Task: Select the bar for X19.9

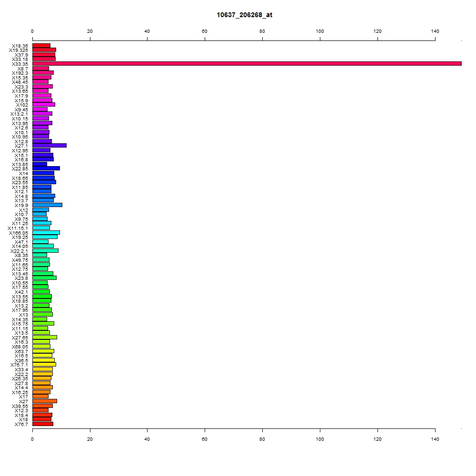Action: tap(47, 205)
